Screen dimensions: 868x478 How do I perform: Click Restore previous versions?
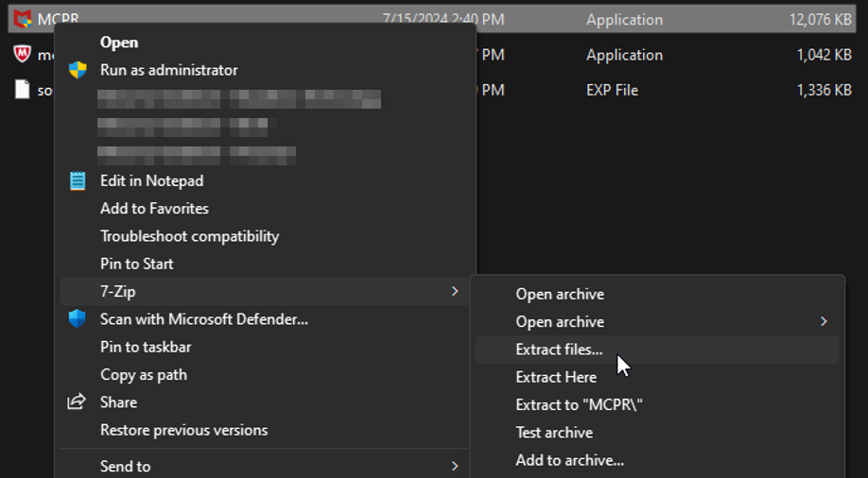click(183, 430)
